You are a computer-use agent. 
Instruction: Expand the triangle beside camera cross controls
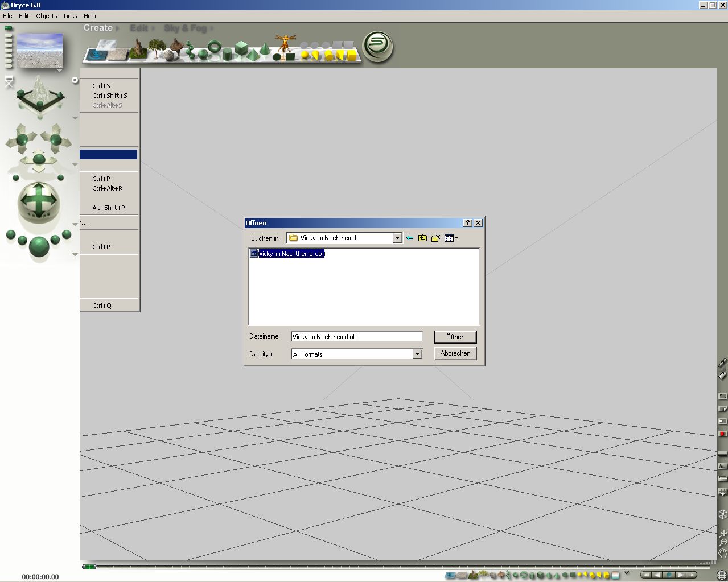pyautogui.click(x=75, y=165)
